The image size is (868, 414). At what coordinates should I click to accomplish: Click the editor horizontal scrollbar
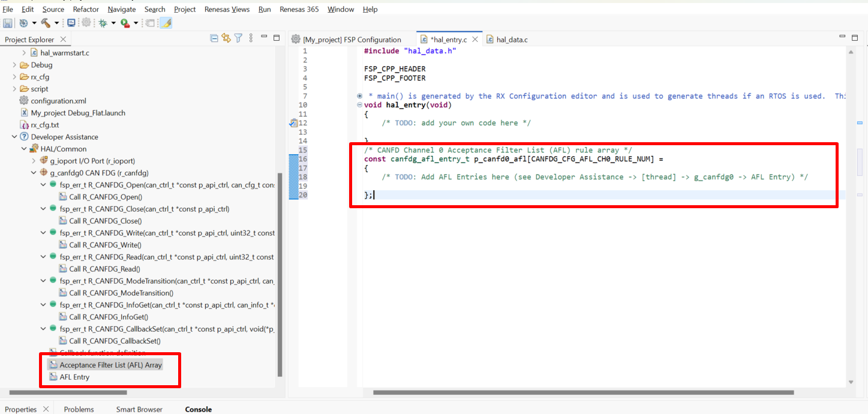click(583, 393)
